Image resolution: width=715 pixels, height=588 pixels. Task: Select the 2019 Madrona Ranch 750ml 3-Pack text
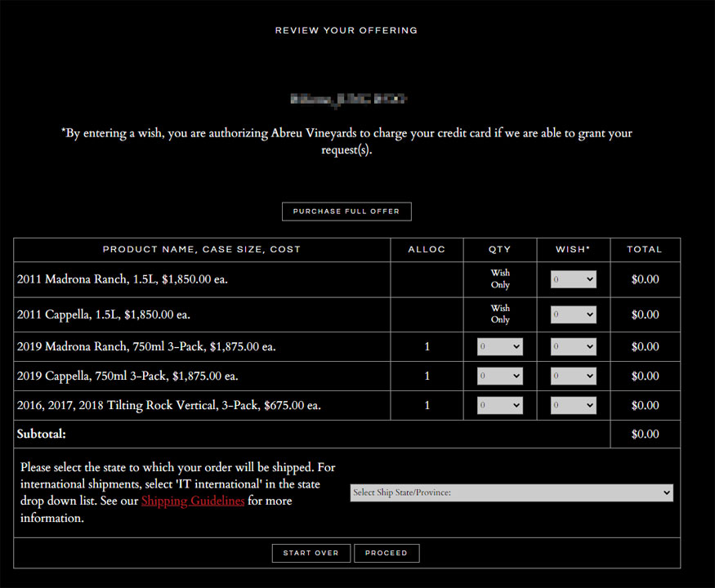click(x=146, y=346)
